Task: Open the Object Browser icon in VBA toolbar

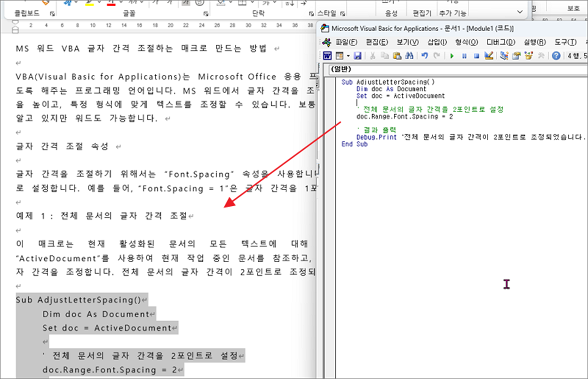Action: coord(528,56)
